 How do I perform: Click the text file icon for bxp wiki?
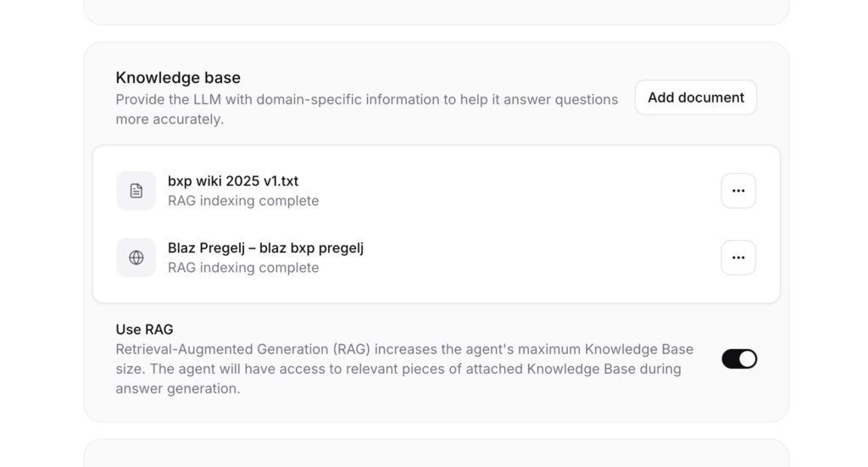click(x=136, y=191)
